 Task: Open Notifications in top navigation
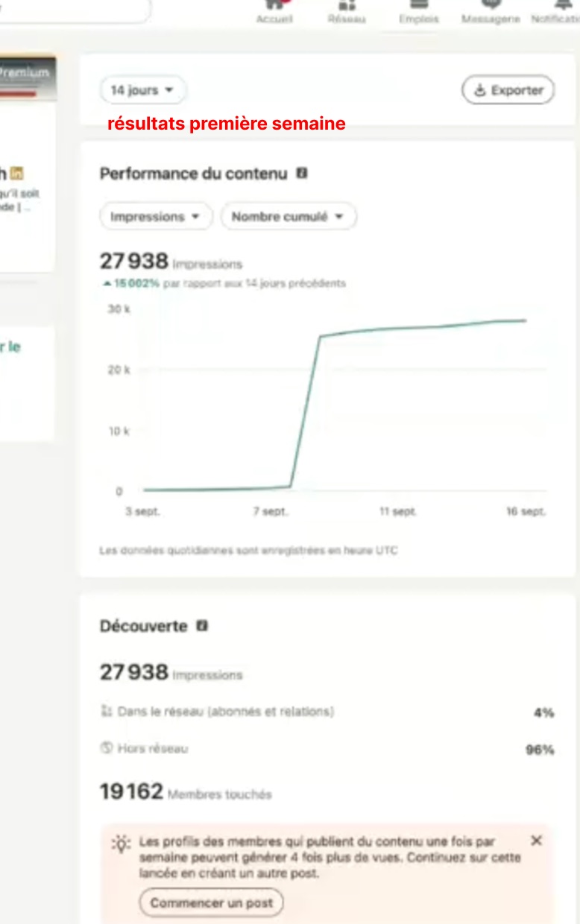point(556,13)
